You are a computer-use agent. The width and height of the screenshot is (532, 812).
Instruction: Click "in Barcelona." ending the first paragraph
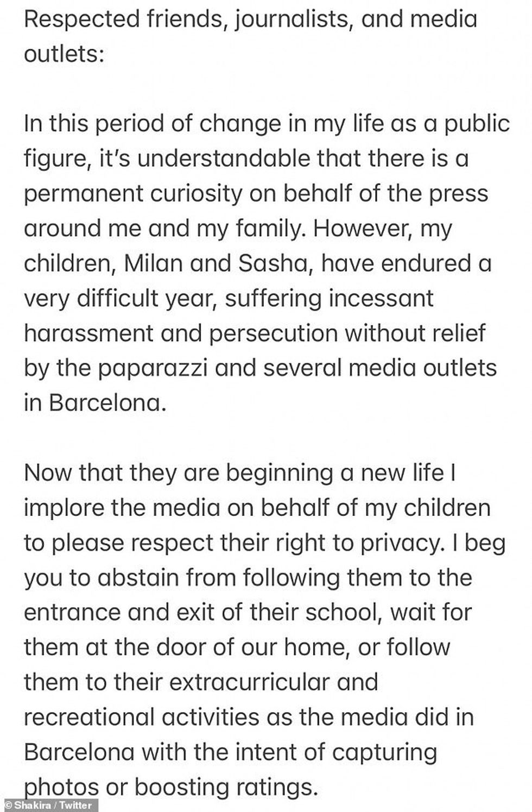(x=94, y=403)
